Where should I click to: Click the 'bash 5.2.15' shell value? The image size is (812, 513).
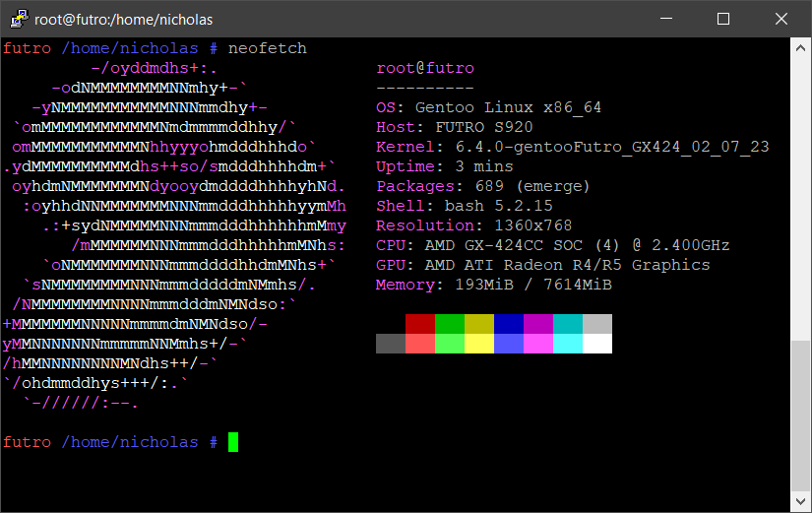pos(498,206)
